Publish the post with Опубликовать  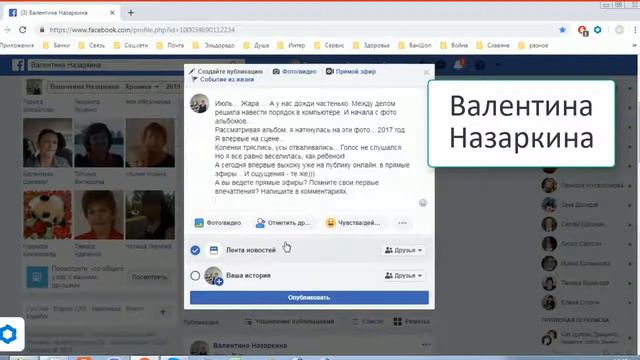309,298
